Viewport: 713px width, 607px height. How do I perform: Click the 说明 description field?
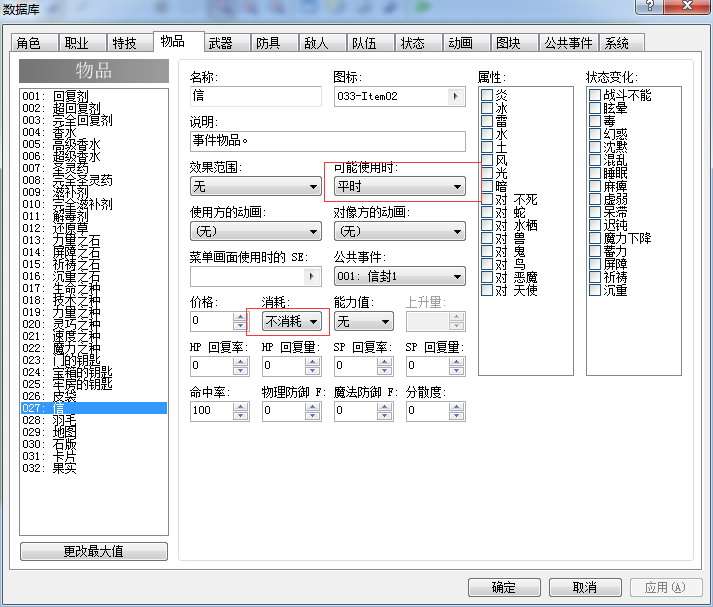(x=327, y=141)
